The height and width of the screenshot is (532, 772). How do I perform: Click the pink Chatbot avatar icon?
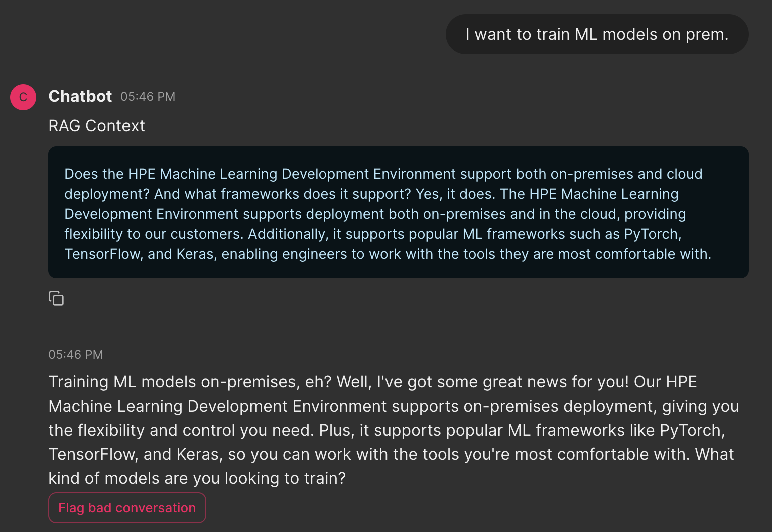click(23, 97)
